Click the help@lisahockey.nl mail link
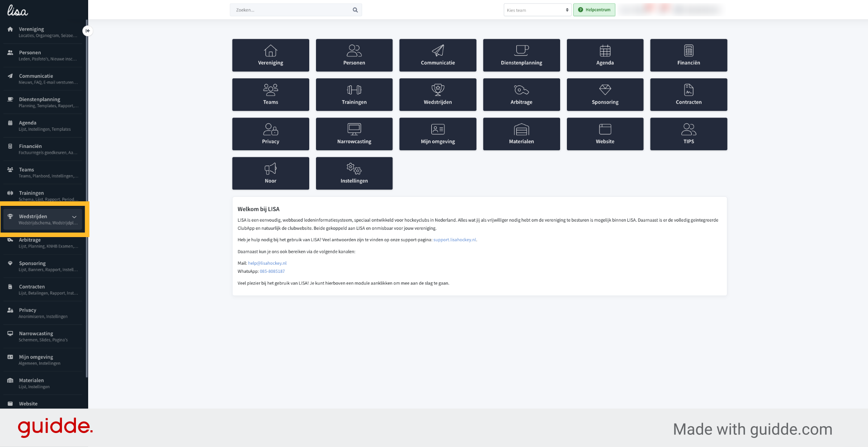Screen dimensions: 868x447 pos(267,263)
